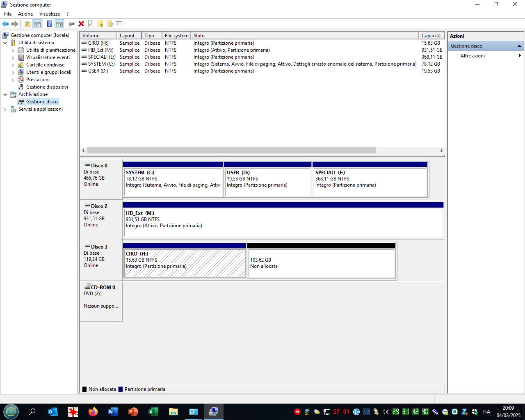Select SYSTEM (C:) partition block on Disco 0
This screenshot has width=525, height=420.
pyautogui.click(x=173, y=179)
